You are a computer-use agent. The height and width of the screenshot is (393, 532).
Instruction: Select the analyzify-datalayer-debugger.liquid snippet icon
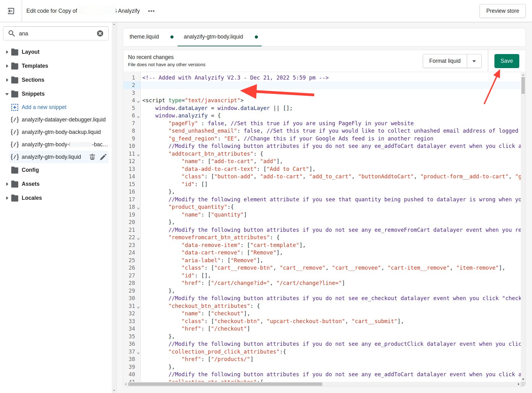[14, 119]
